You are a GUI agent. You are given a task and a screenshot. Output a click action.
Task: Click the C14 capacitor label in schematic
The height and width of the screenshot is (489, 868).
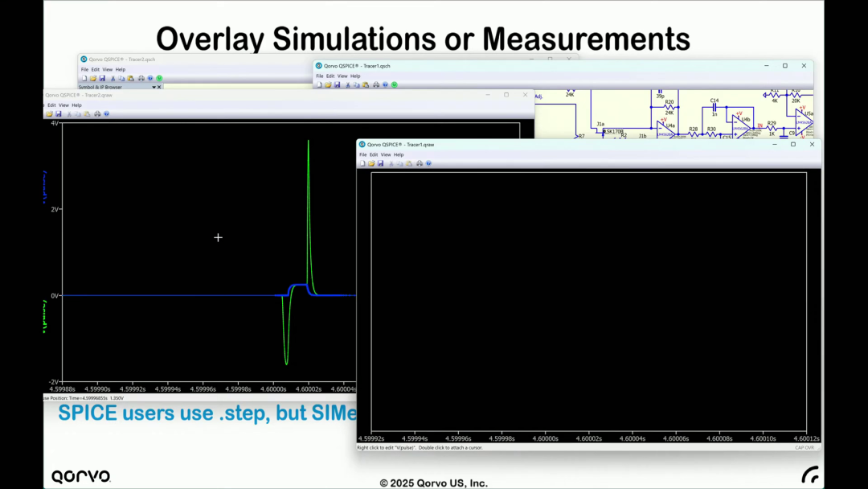[x=714, y=101]
